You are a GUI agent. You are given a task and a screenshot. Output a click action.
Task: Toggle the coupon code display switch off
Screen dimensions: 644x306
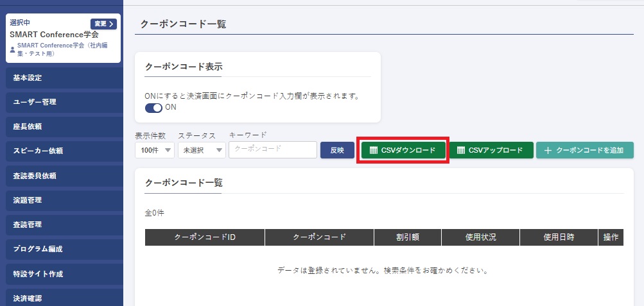point(153,107)
